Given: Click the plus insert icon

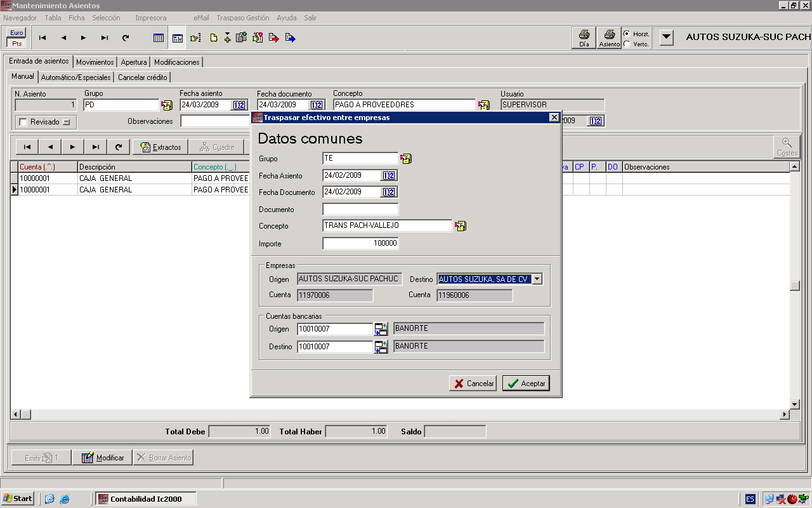Looking at the screenshot, I should [227, 38].
